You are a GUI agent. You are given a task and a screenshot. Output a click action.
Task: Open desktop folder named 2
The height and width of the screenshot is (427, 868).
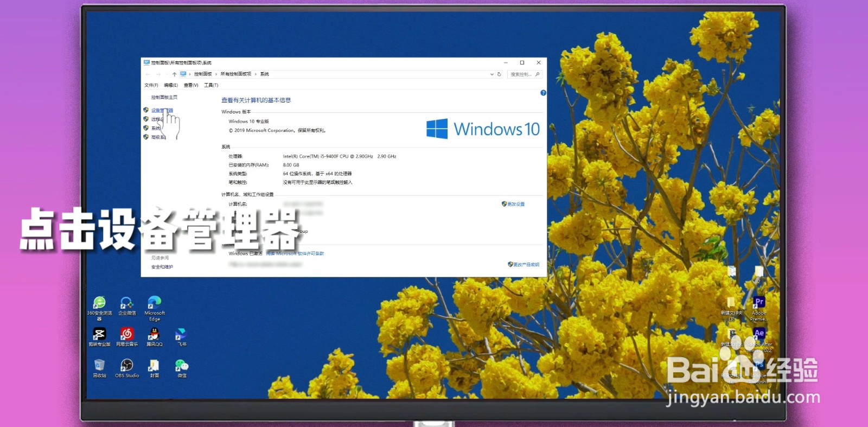click(759, 275)
